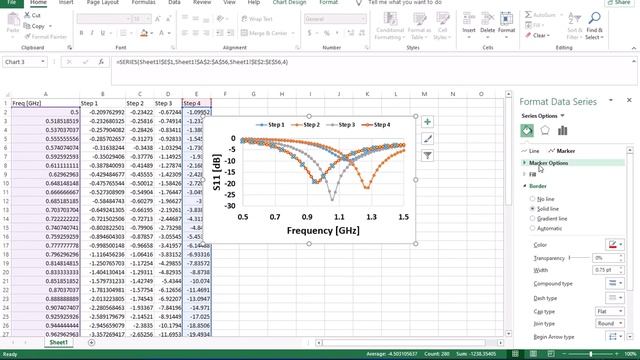The image size is (640, 360).
Task: Click AutoSum sigma icon
Action: [x=528, y=15]
